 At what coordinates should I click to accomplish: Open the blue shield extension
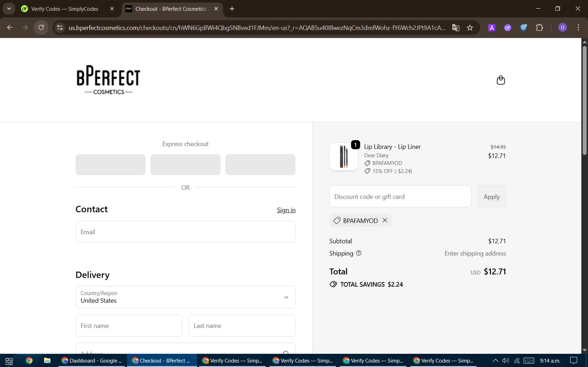point(524,27)
